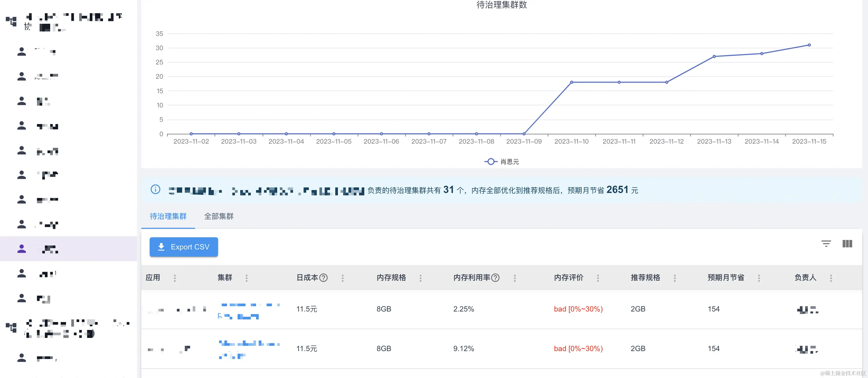The height and width of the screenshot is (378, 868).
Task: Click the info icon in the summary banner
Action: (x=155, y=189)
